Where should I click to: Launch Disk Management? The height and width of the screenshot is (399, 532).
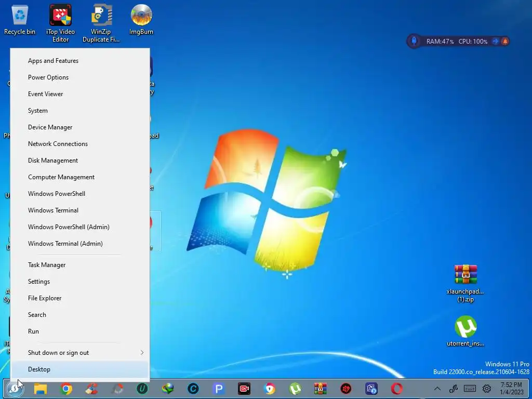click(x=79, y=161)
